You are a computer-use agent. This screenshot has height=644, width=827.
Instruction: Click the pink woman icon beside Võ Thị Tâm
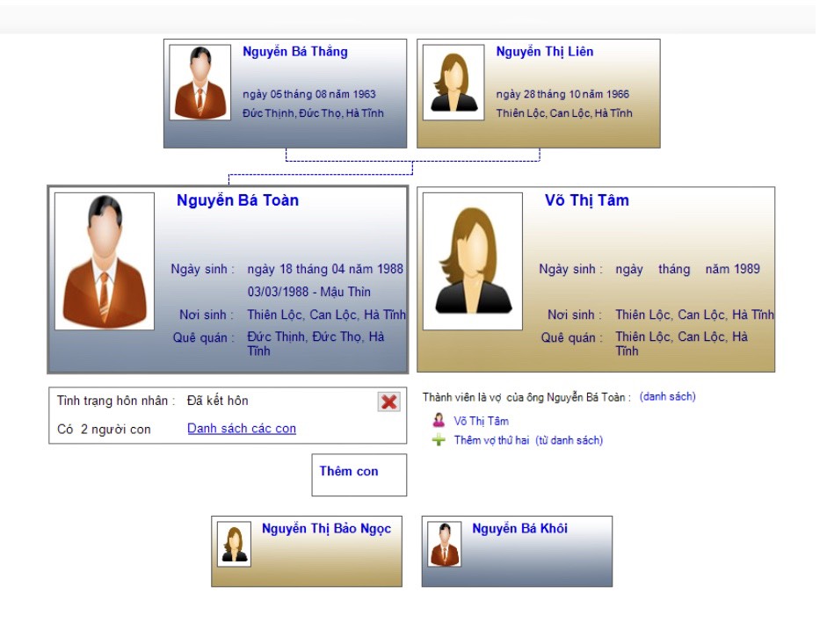point(439,420)
